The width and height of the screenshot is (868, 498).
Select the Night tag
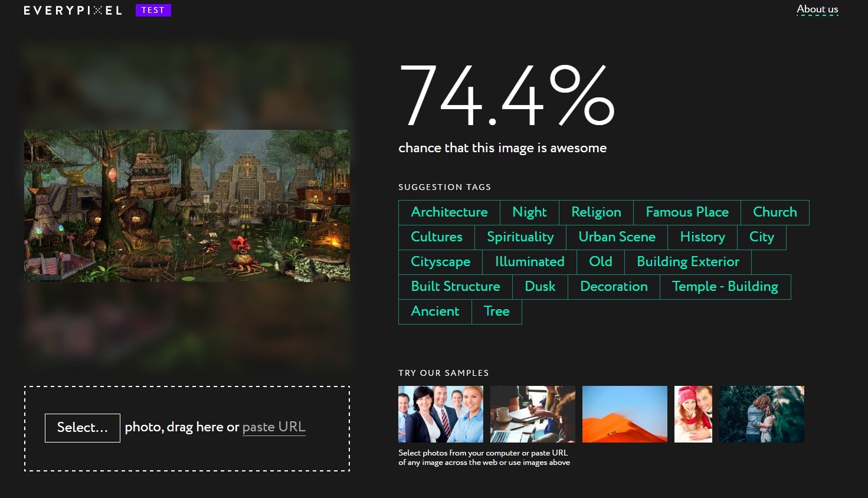(x=529, y=212)
